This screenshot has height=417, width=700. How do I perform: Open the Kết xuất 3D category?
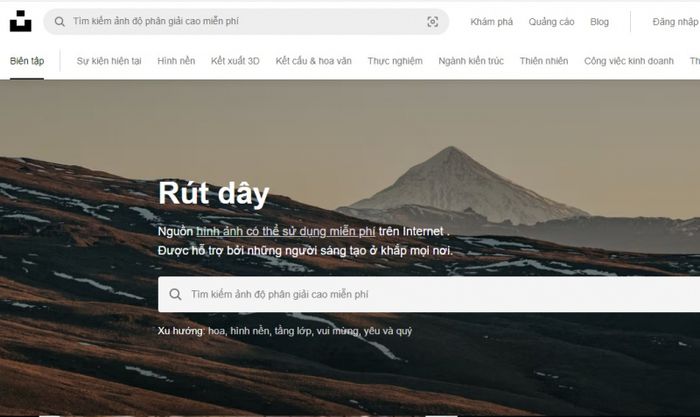tap(235, 61)
